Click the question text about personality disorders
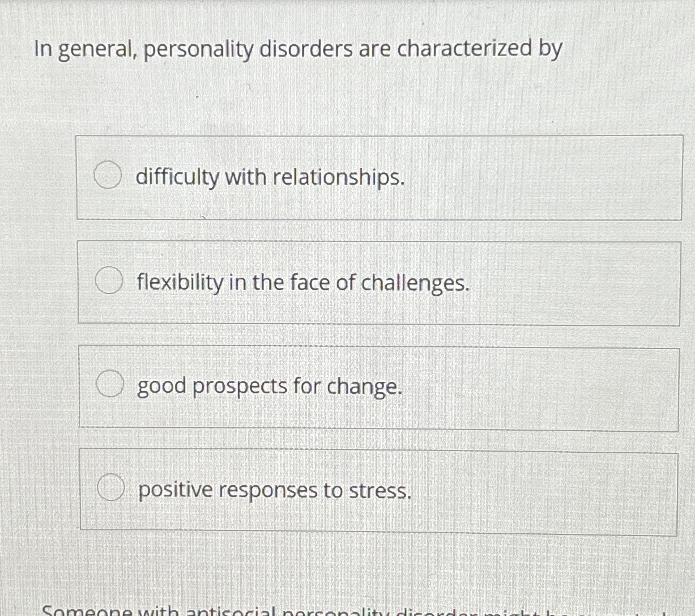 [x=297, y=49]
